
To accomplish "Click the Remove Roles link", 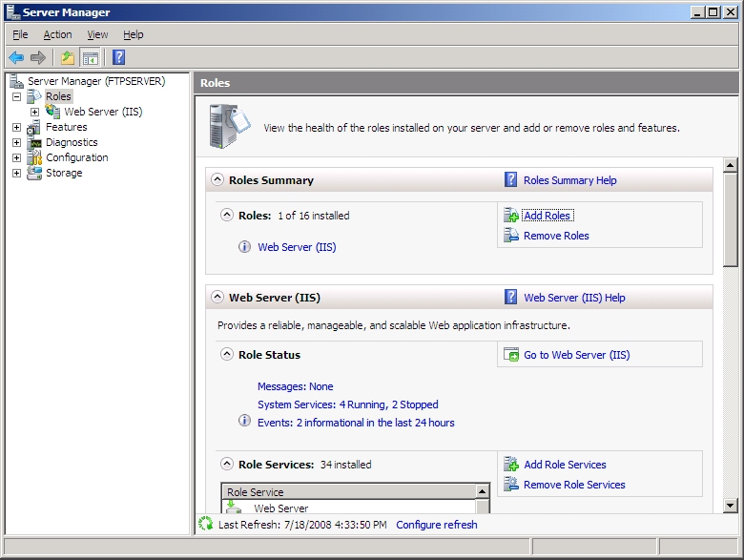I will tap(556, 236).
